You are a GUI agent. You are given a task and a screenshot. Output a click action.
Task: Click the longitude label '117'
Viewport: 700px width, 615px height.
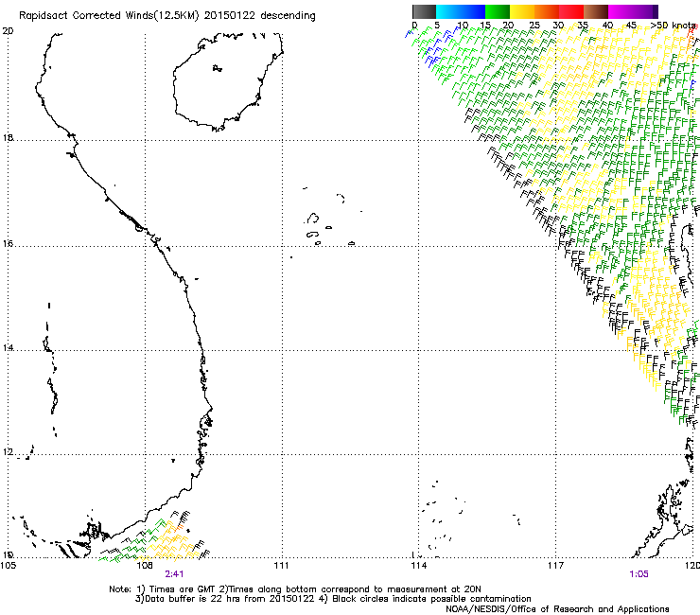(555, 566)
